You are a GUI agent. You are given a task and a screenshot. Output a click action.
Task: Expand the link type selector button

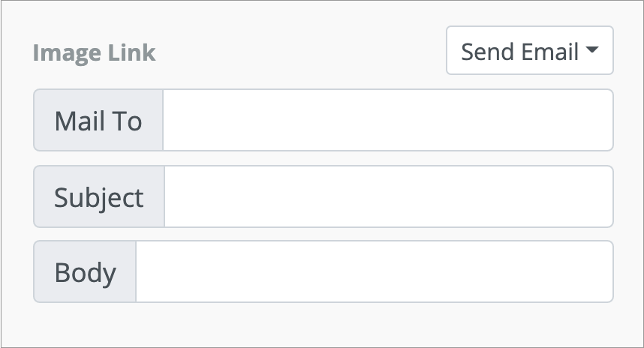click(529, 51)
